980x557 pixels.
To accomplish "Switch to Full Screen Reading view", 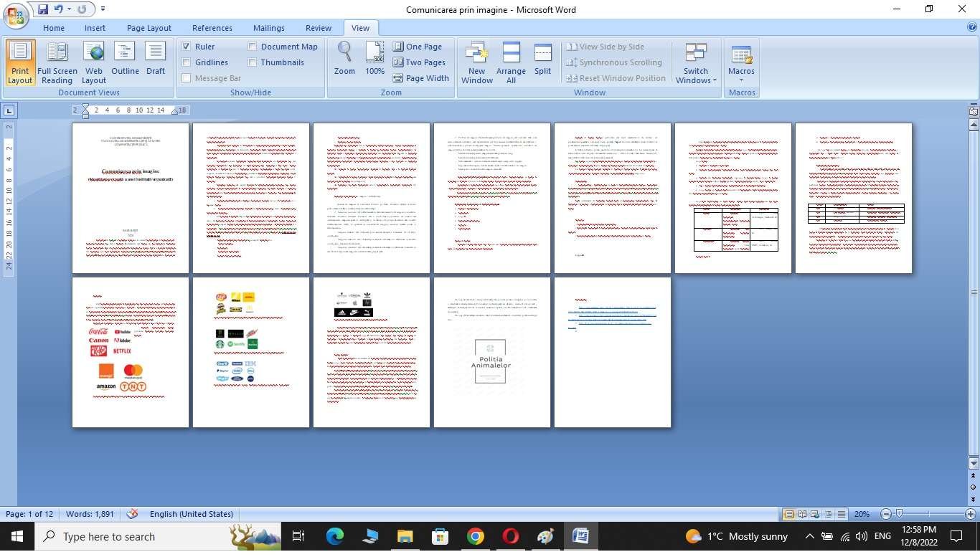I will tap(57, 62).
